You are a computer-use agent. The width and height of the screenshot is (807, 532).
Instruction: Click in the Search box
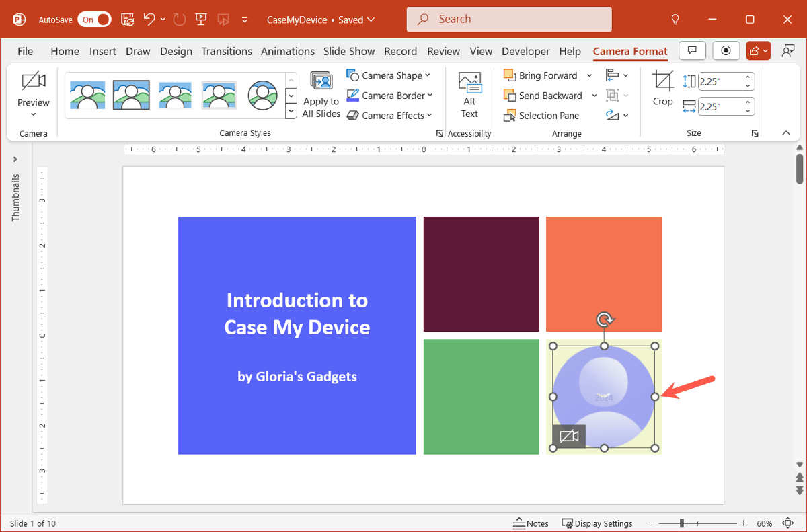(x=509, y=20)
